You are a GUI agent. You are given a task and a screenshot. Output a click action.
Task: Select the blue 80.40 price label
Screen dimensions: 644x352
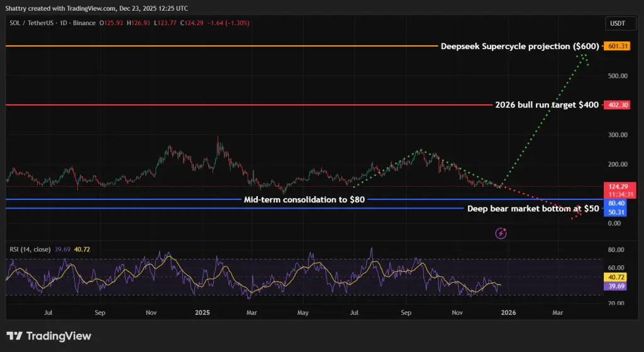(616, 204)
